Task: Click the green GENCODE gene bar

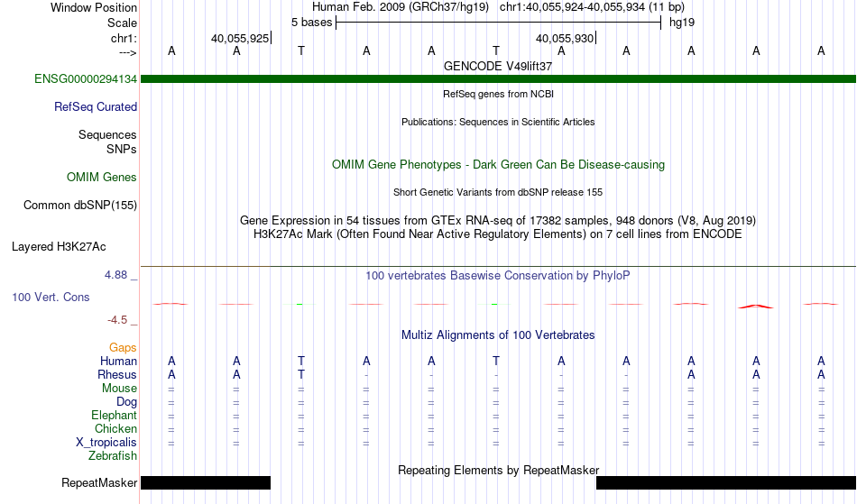Action: [498, 79]
